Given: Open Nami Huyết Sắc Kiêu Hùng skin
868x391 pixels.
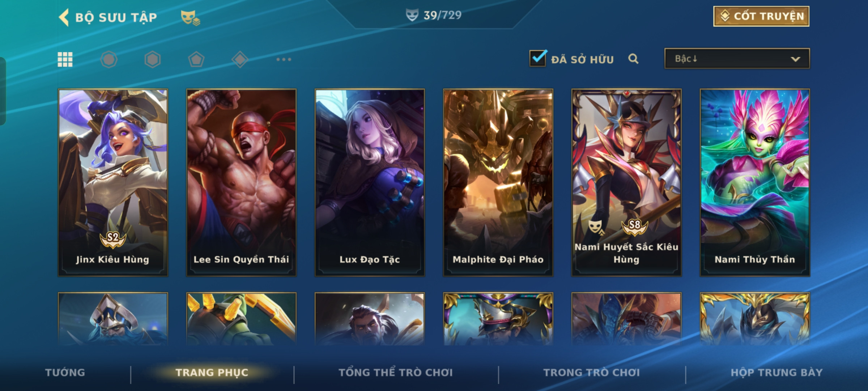Looking at the screenshot, I should pyautogui.click(x=626, y=183).
